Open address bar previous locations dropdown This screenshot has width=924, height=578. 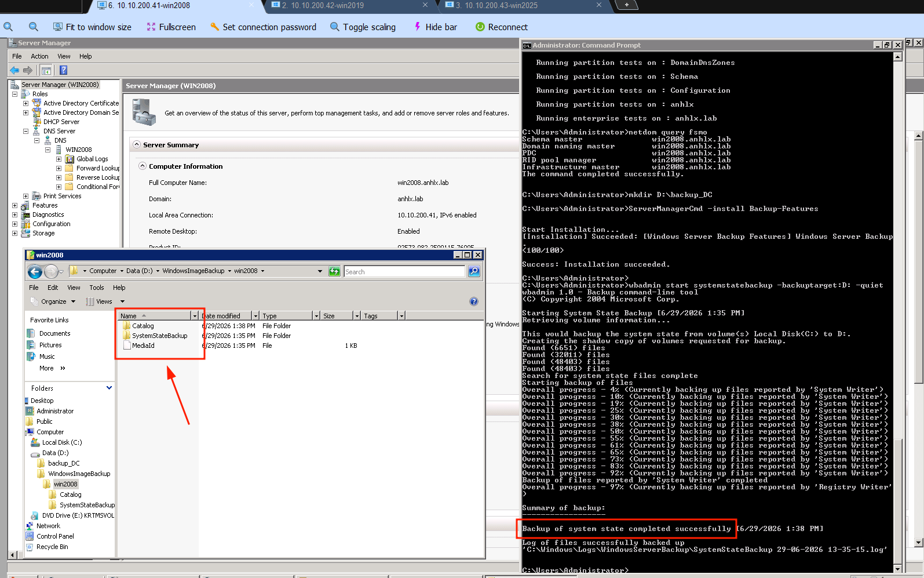(320, 271)
